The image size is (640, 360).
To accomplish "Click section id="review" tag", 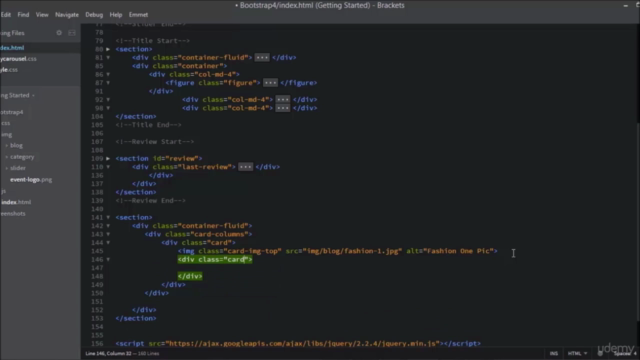I will (x=159, y=158).
